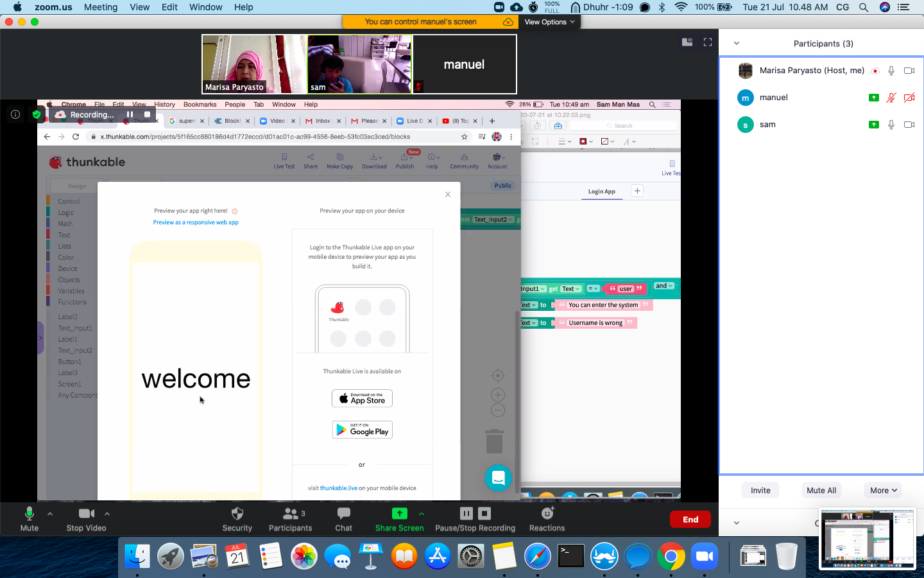Select Marisa Paryasto's video thumbnail
Image resolution: width=924 pixels, height=578 pixels.
pyautogui.click(x=254, y=64)
